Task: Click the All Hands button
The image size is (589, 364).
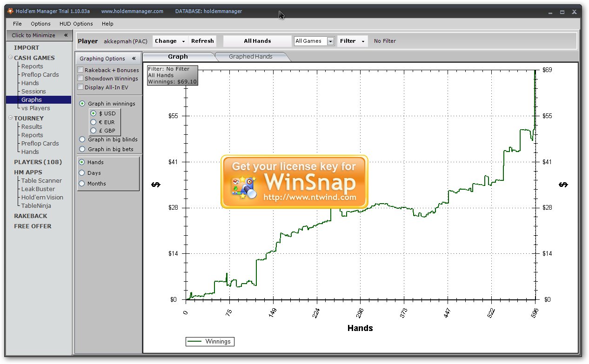Action: pos(257,41)
